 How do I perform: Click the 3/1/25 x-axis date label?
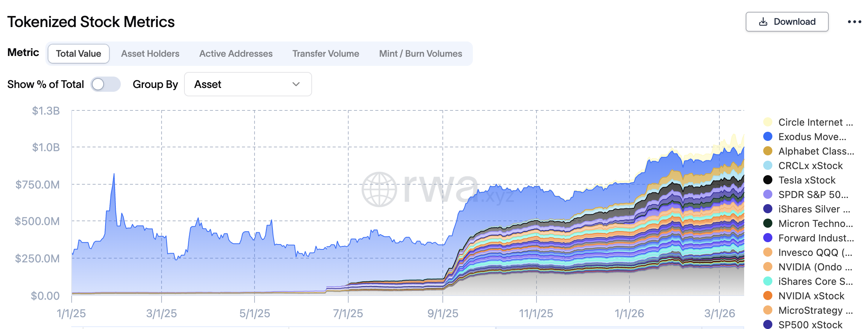coord(162,313)
